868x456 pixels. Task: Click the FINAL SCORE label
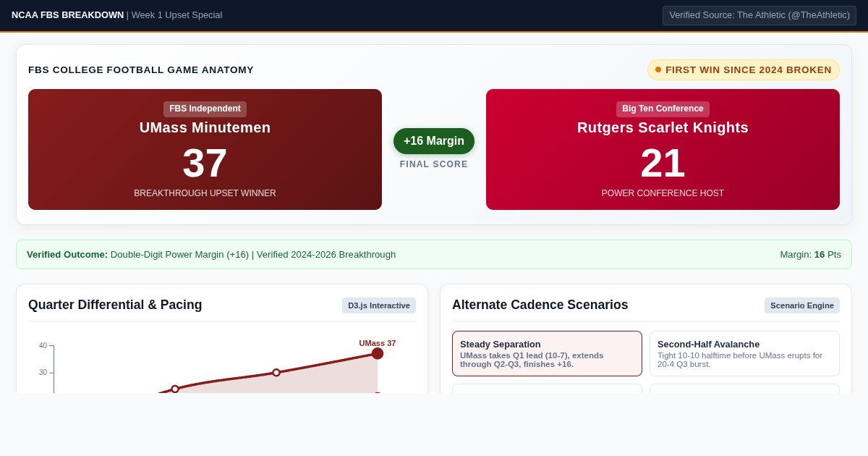point(434,164)
